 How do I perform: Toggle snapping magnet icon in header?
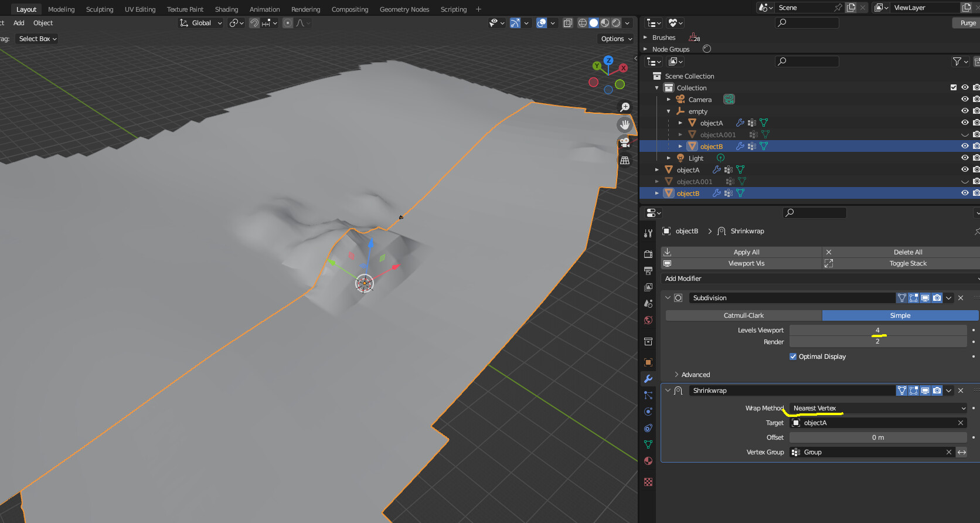coord(254,23)
